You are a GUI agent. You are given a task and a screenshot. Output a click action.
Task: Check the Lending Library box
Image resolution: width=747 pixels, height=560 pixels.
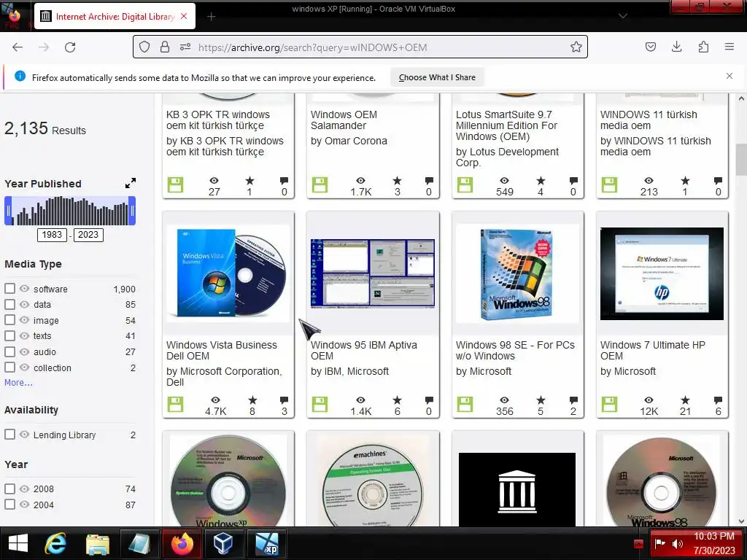click(9, 435)
